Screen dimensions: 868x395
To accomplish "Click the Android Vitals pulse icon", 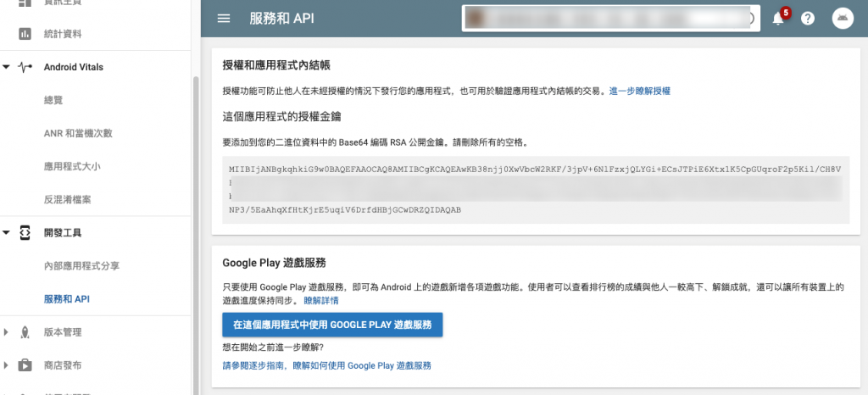I will (x=25, y=67).
